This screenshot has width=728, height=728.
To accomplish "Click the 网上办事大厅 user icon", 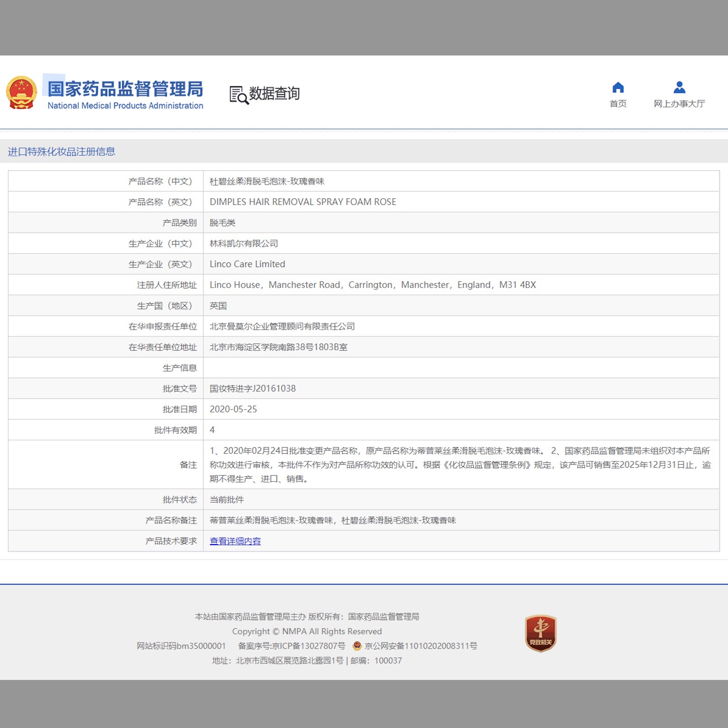I will [x=679, y=87].
